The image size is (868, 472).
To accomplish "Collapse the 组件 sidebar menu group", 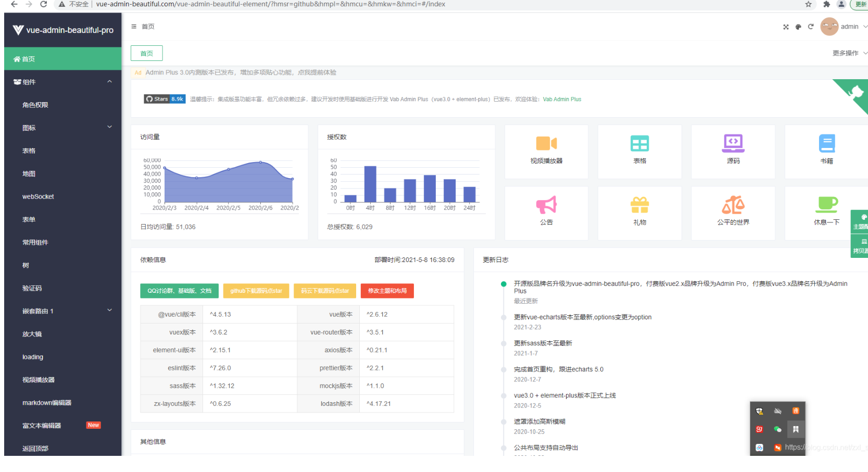I will click(63, 82).
